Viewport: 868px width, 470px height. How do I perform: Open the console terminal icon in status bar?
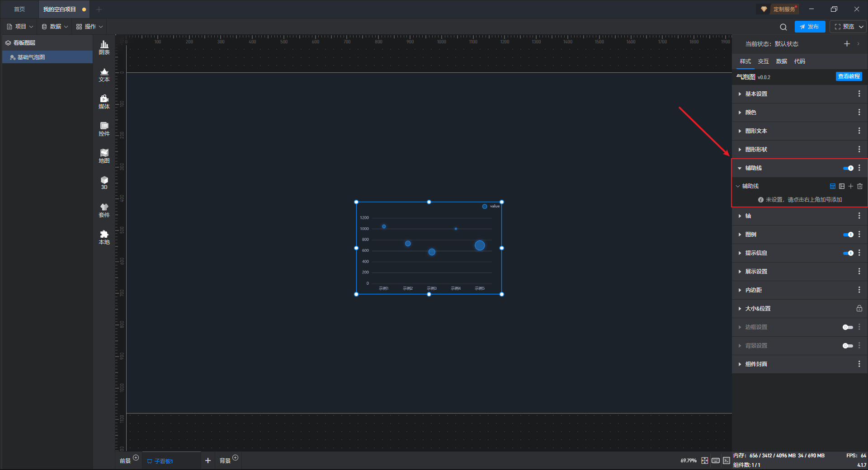(726, 461)
